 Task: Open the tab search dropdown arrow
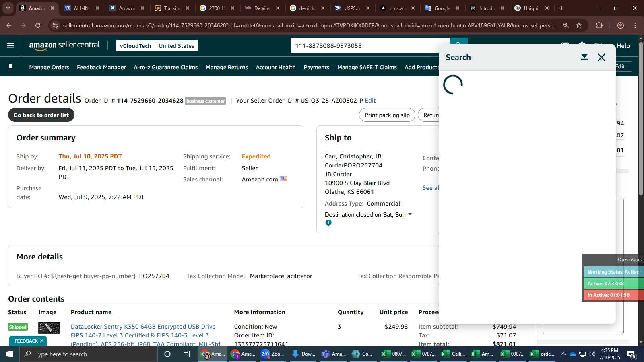click(8, 8)
